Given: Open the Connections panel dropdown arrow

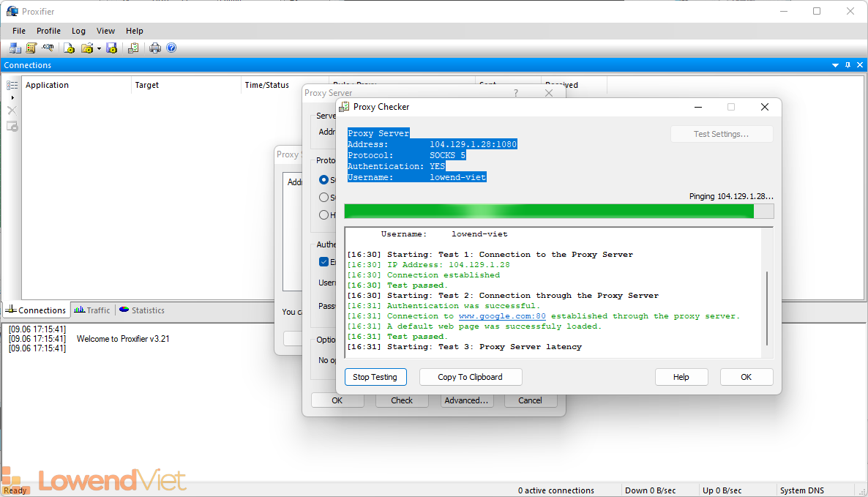Looking at the screenshot, I should 836,65.
